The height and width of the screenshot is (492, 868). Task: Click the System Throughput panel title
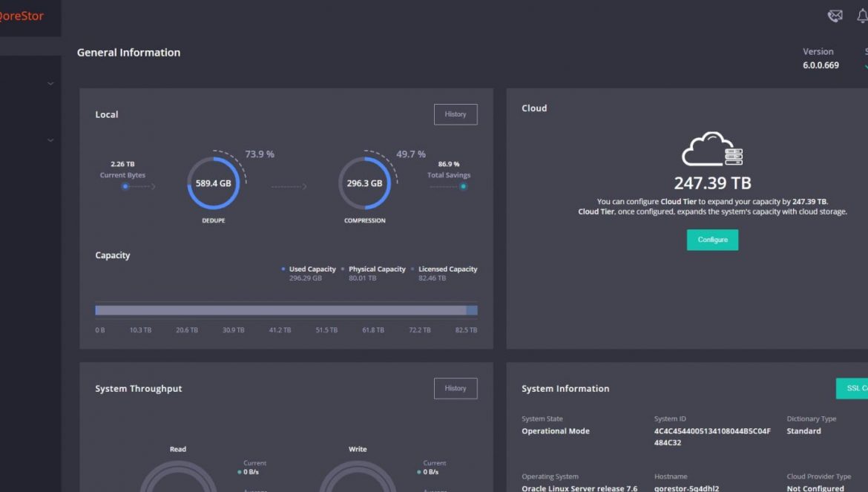pos(139,389)
